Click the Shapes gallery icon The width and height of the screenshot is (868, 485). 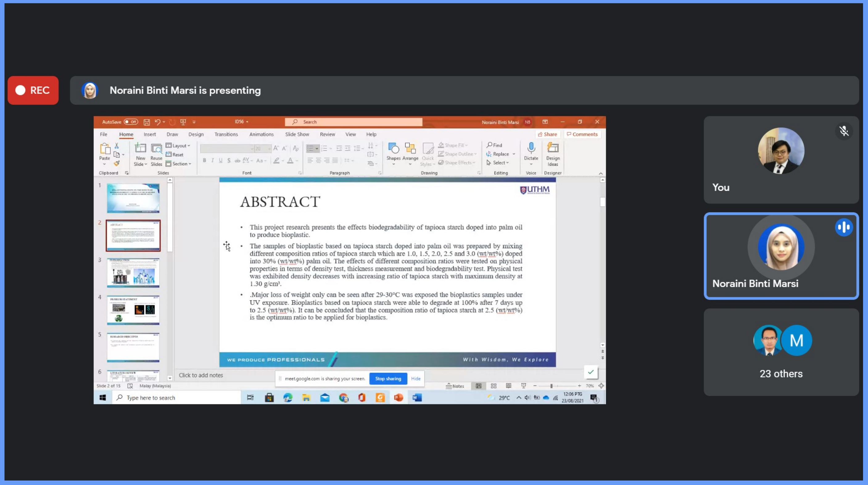[x=393, y=148]
